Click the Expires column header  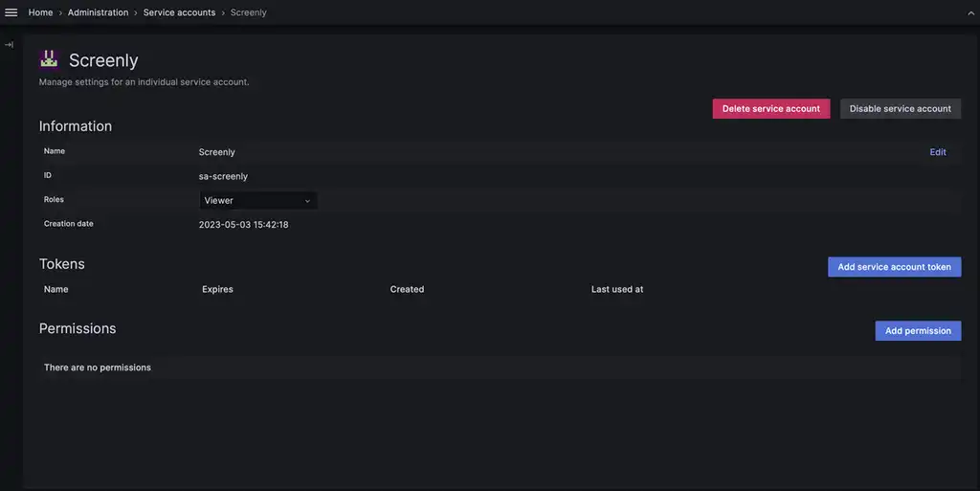coord(217,289)
